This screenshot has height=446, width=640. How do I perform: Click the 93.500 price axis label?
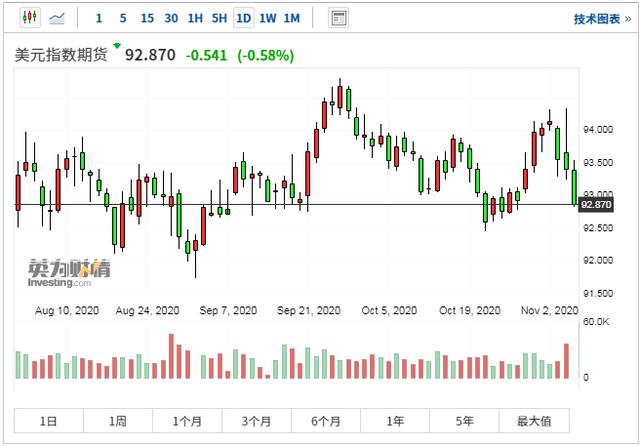pos(598,163)
